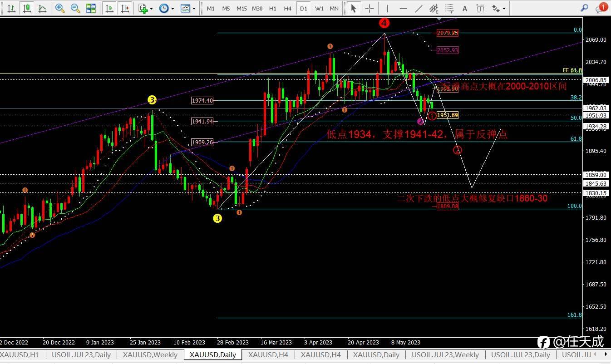Zoom out of the chart
611x364 pixels.
[75, 8]
